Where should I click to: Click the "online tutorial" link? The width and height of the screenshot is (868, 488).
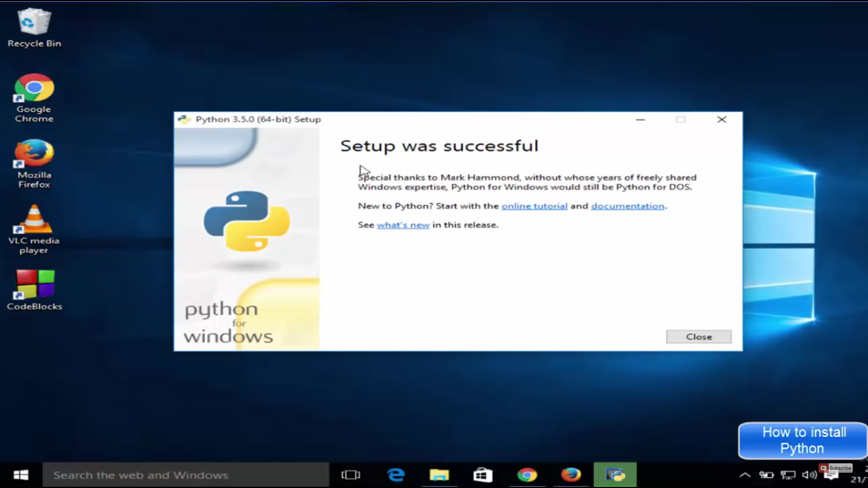tap(534, 206)
